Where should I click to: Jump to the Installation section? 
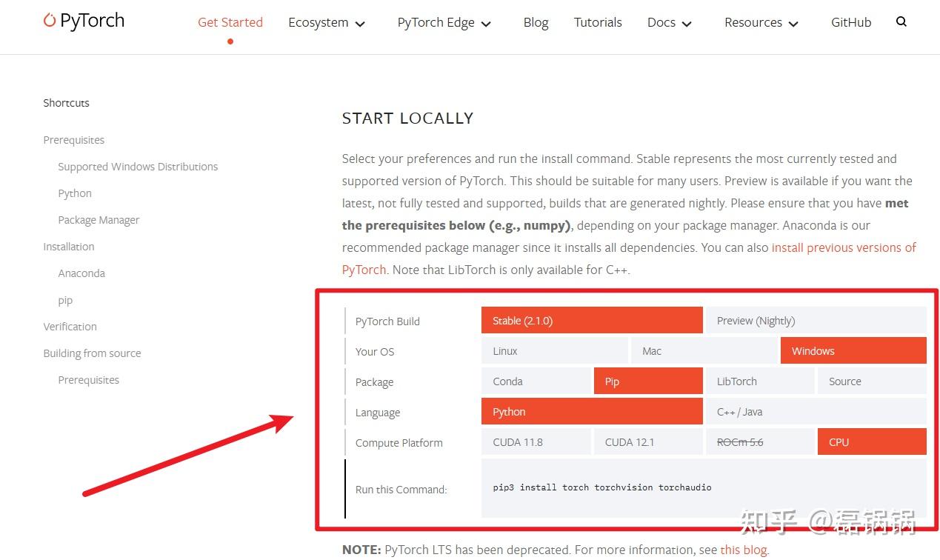[68, 247]
